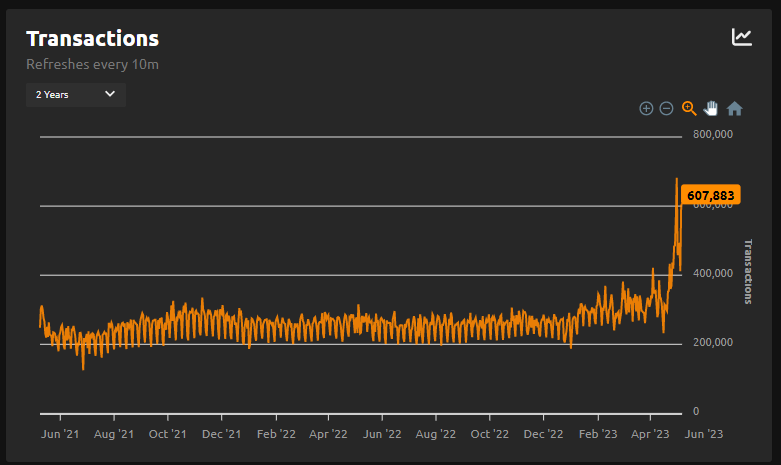The image size is (781, 465).
Task: Click the Aug '21 x-axis label
Action: click(x=114, y=434)
